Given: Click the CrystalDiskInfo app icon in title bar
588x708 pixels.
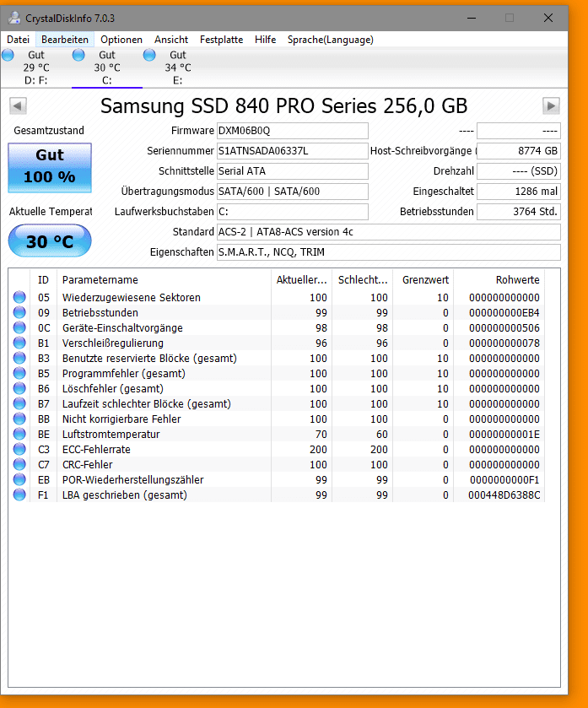Looking at the screenshot, I should tap(14, 18).
